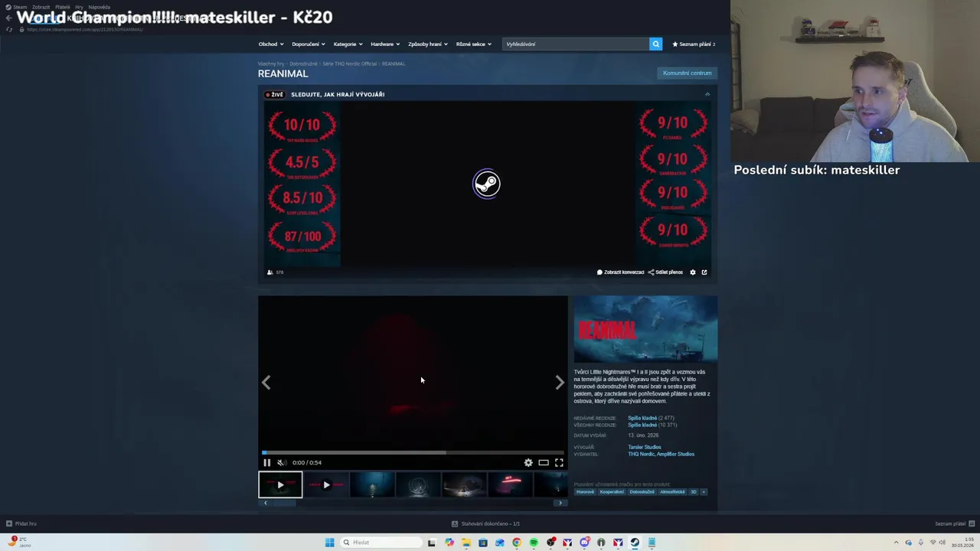980x551 pixels.
Task: Select the second trailer thumbnail
Action: click(326, 484)
